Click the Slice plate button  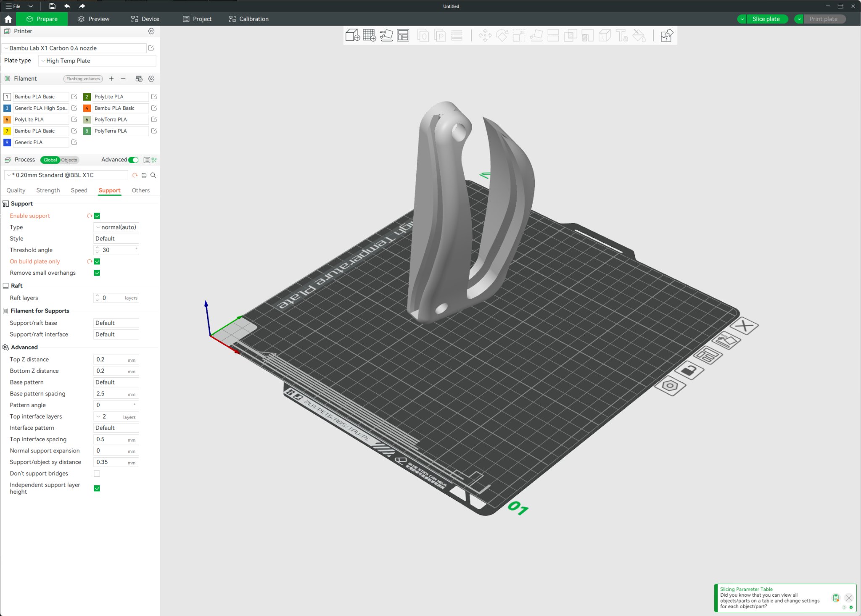tap(766, 19)
